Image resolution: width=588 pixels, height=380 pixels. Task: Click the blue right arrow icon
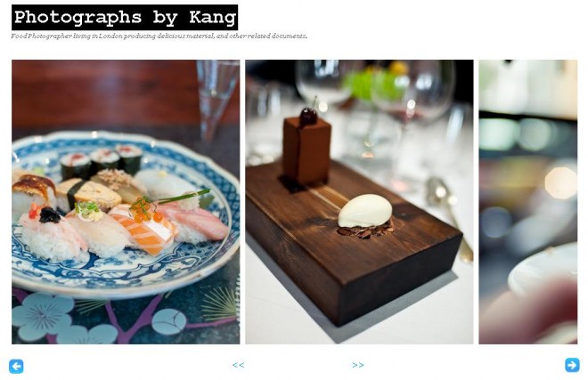572,365
